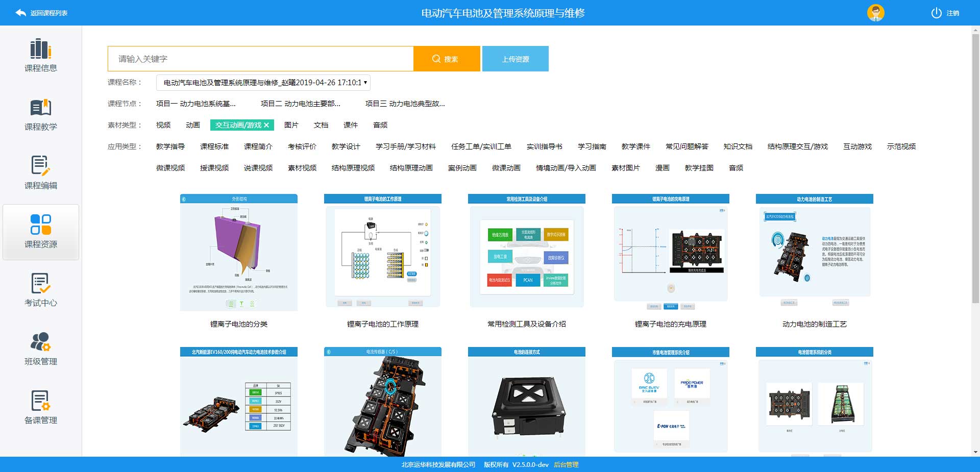
Task: Remove the 交互动画/游戏 filter tag
Action: (266, 125)
